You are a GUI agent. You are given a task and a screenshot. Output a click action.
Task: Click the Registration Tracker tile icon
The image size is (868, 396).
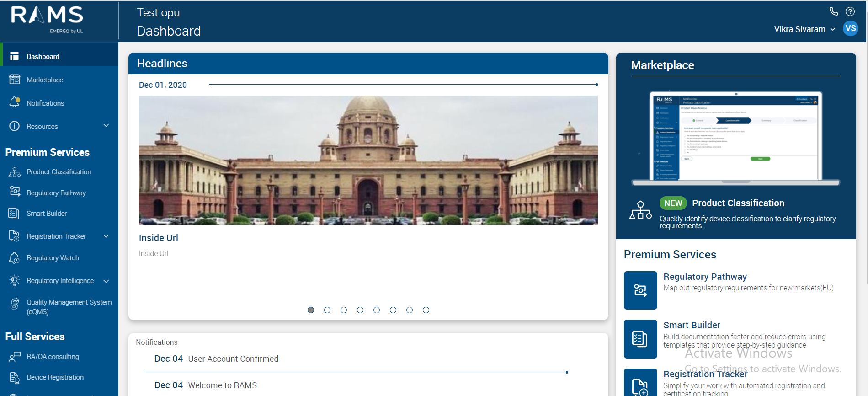[x=640, y=383]
